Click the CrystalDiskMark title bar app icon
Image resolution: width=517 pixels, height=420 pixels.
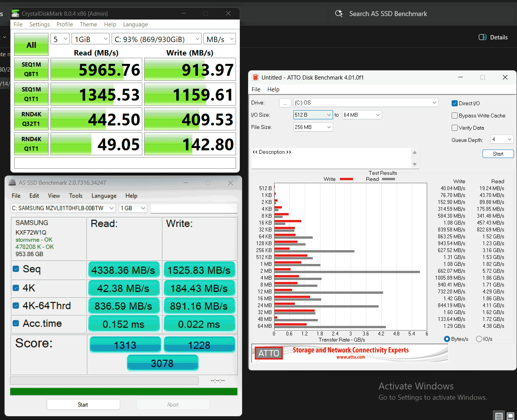coord(15,14)
